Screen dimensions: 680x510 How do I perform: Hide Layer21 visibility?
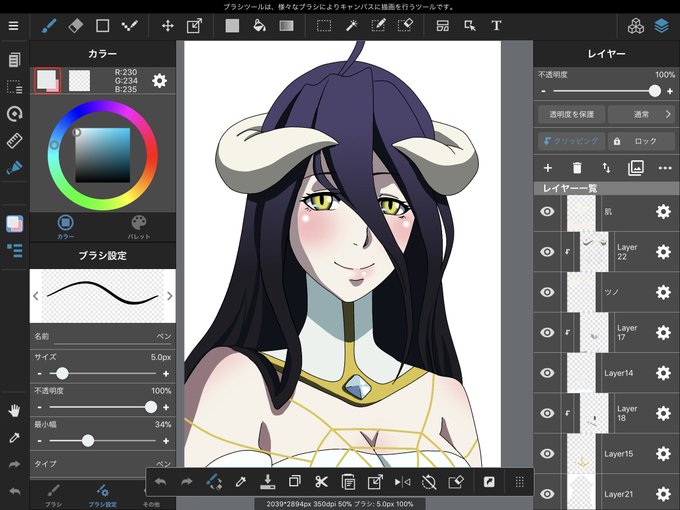point(547,494)
